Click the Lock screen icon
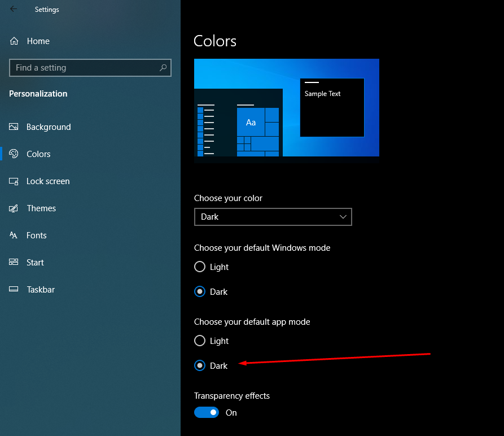The width and height of the screenshot is (504, 436). 14,181
